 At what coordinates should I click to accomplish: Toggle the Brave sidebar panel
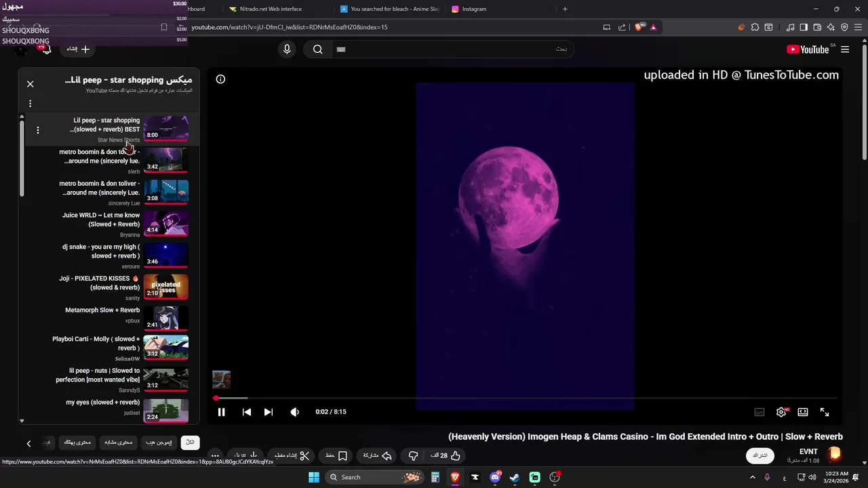coord(804,27)
